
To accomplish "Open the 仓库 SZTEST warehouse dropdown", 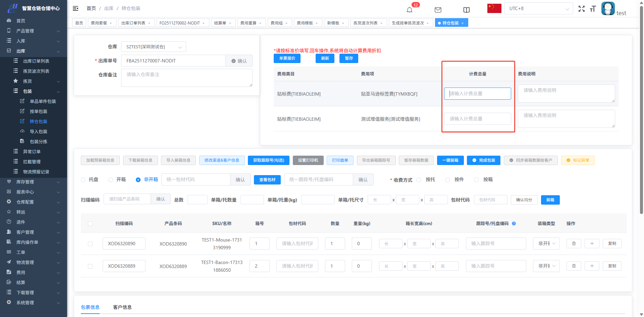I will click(153, 47).
